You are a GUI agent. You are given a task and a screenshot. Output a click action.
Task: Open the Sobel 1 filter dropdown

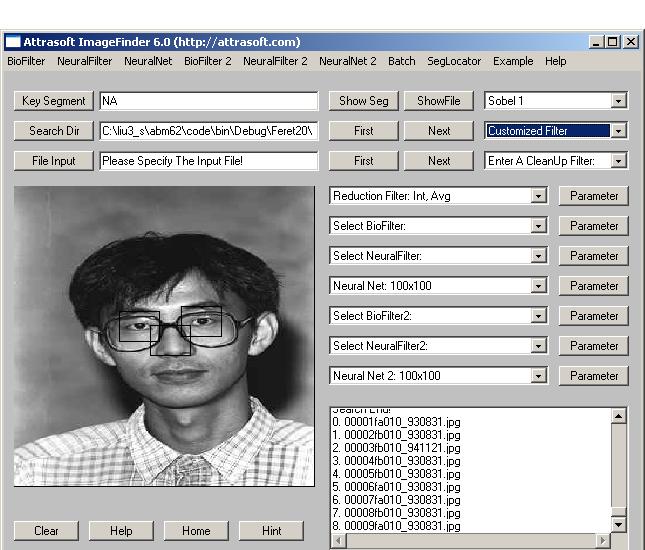[x=619, y=101]
